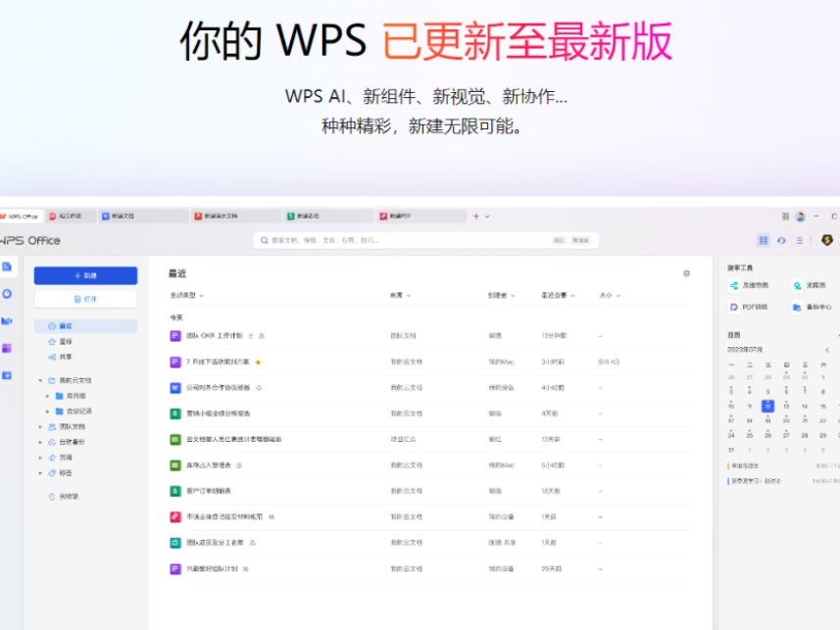Expand the 常用 tree node
The image size is (840, 630).
point(40,458)
